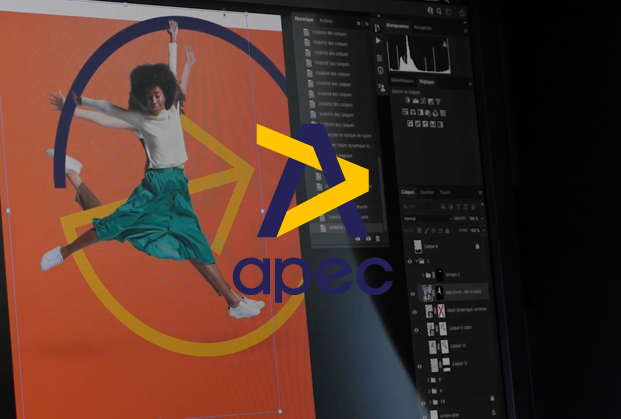Open the blend mode Normal dropdown
Viewport: 621px width, 419px height.
click(x=427, y=219)
